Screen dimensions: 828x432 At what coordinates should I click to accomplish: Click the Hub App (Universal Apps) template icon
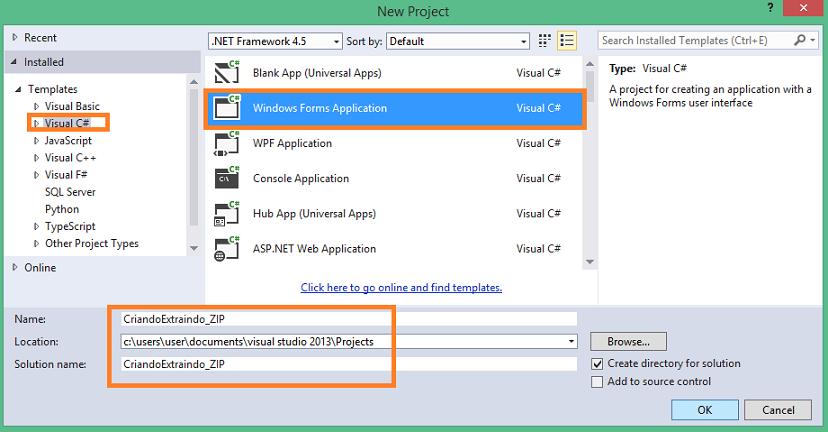coord(227,213)
